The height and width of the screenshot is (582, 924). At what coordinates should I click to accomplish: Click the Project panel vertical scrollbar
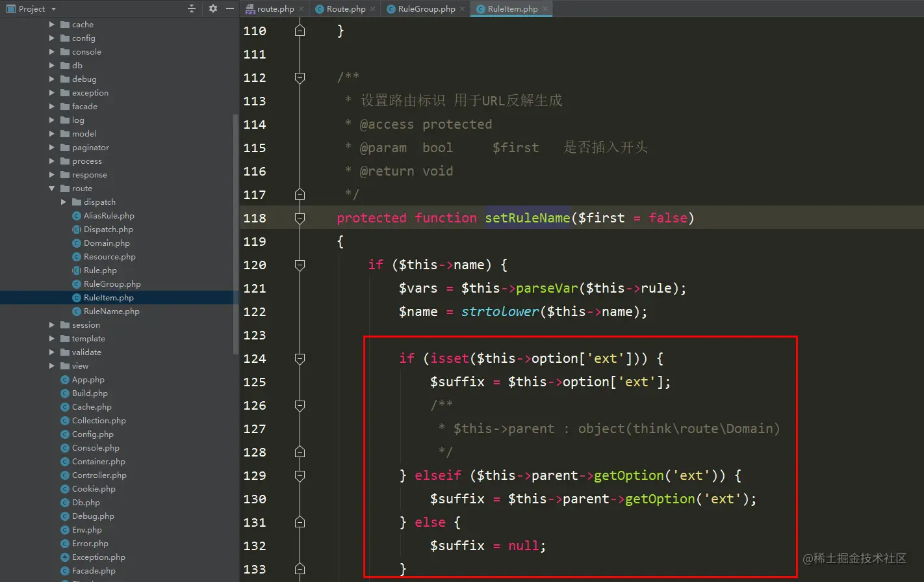click(x=235, y=234)
